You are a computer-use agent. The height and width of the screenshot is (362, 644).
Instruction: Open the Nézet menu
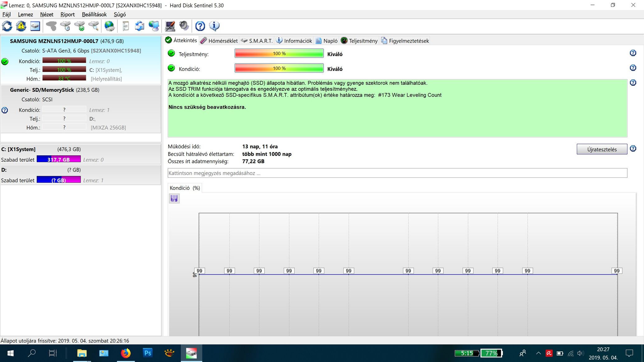47,14
